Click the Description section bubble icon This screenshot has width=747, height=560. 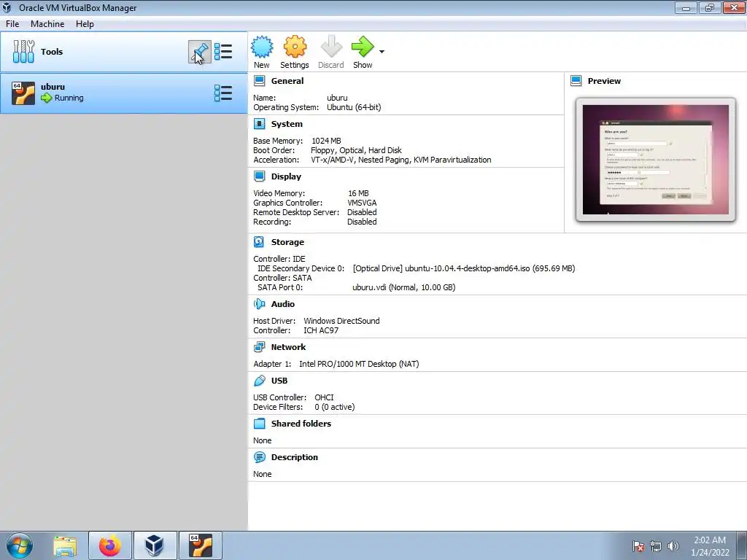coord(259,457)
